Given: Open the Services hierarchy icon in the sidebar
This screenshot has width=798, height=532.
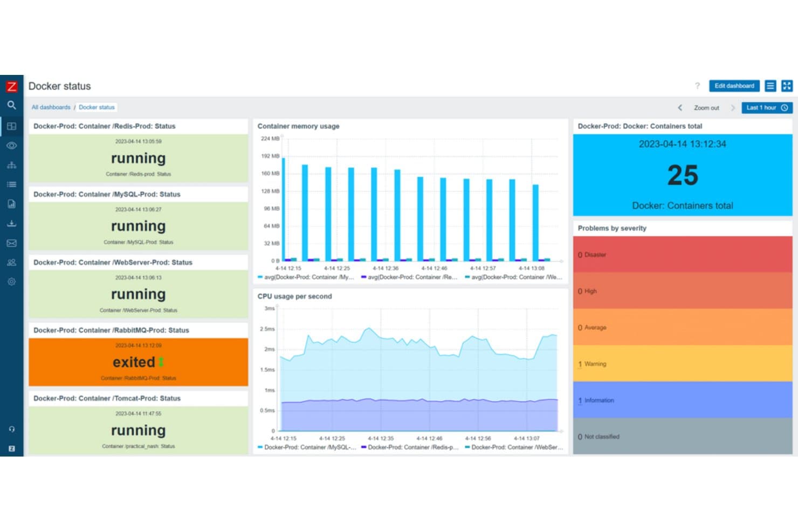Looking at the screenshot, I should coord(11,165).
